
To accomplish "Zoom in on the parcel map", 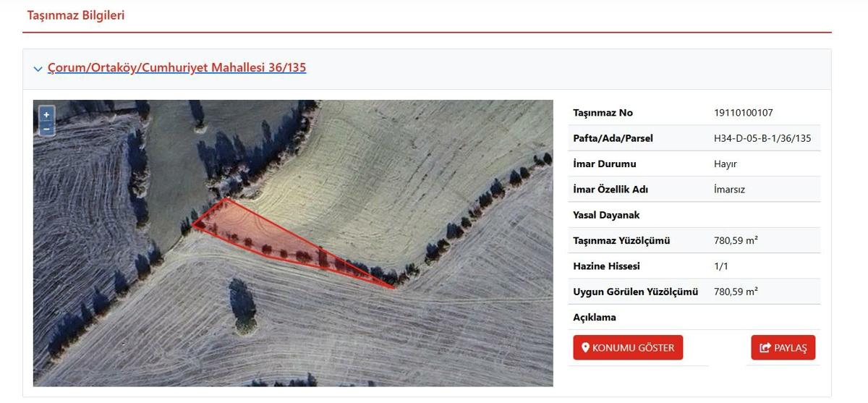I will pos(46,114).
